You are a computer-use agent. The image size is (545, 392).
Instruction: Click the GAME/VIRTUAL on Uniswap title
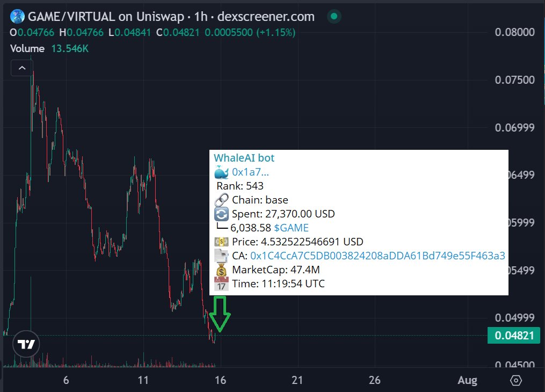click(106, 16)
